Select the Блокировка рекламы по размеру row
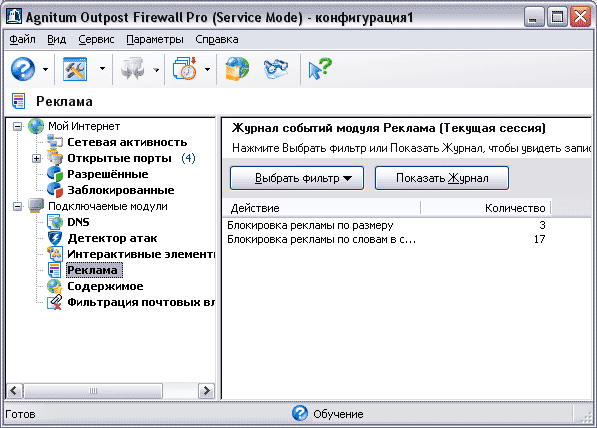Viewport: 597px width, 428px height. coord(386,225)
